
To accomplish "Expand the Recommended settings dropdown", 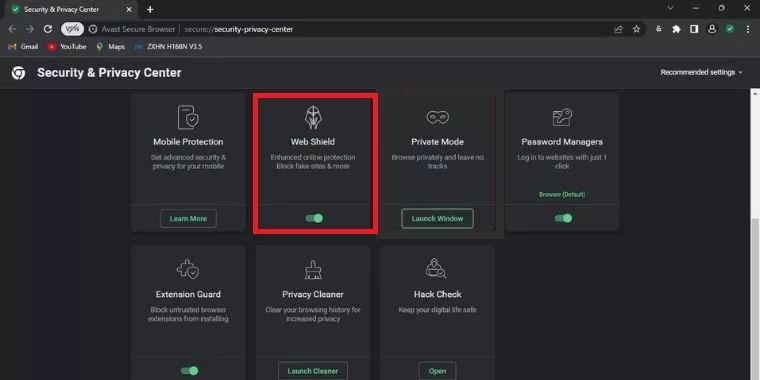I will 701,72.
